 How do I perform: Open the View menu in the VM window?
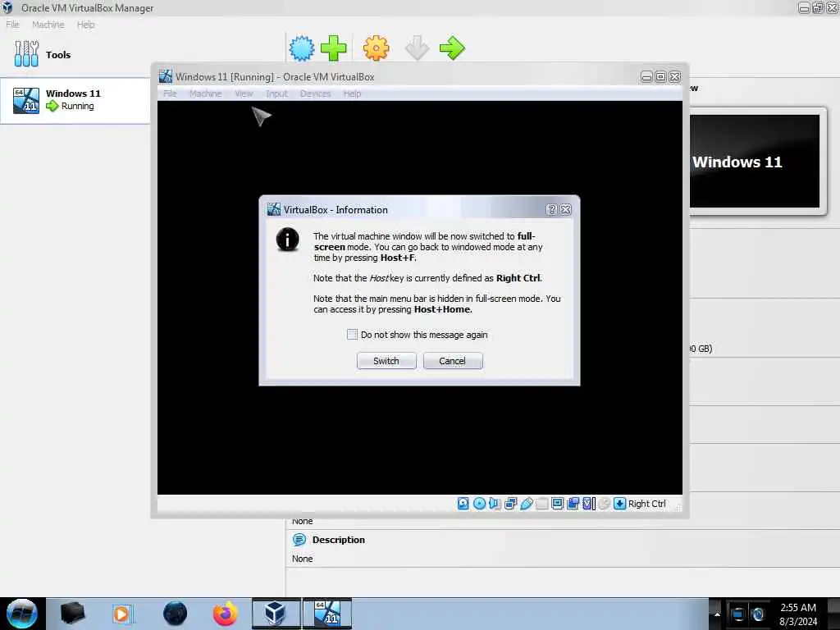244,94
